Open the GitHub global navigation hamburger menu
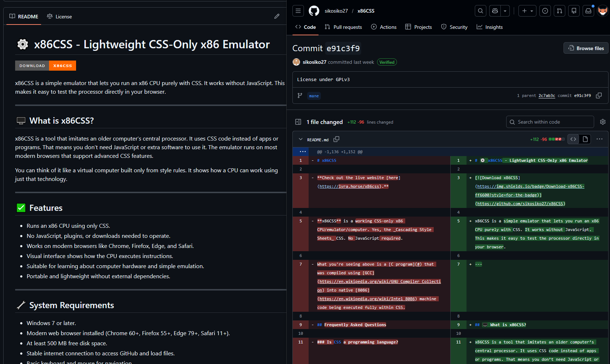 298,11
